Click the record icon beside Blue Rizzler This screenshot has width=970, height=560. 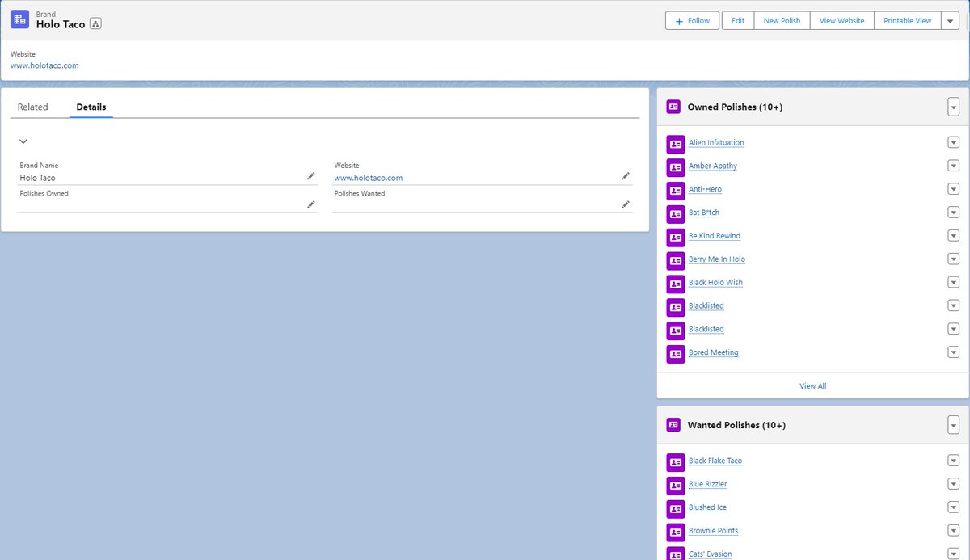[x=676, y=486]
